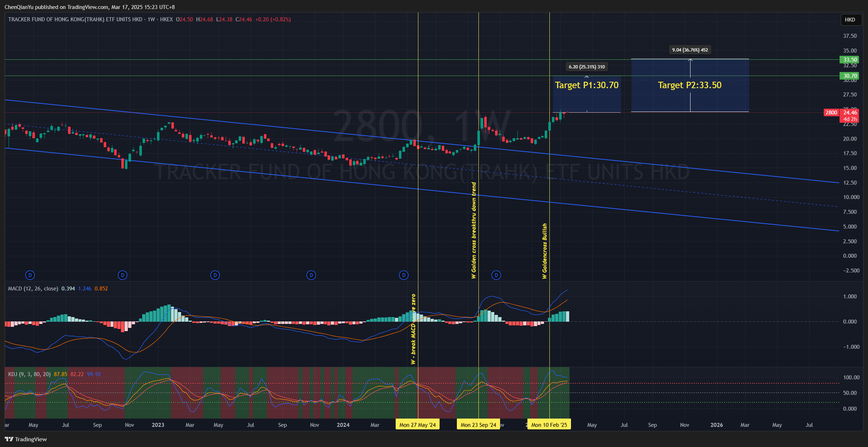Click the Target P1:30.70 text annotation

pos(586,85)
